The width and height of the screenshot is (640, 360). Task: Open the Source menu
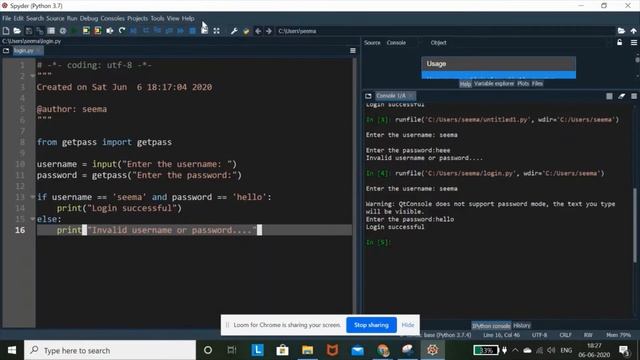coord(55,18)
